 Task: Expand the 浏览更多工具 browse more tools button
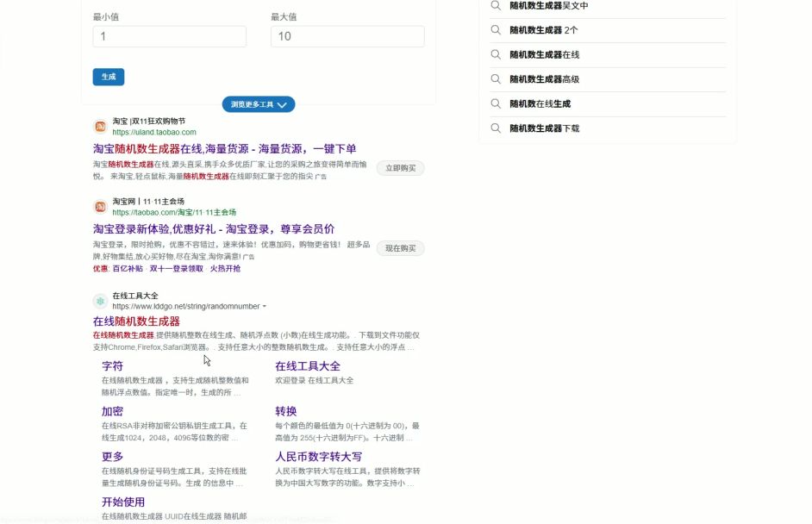point(259,104)
